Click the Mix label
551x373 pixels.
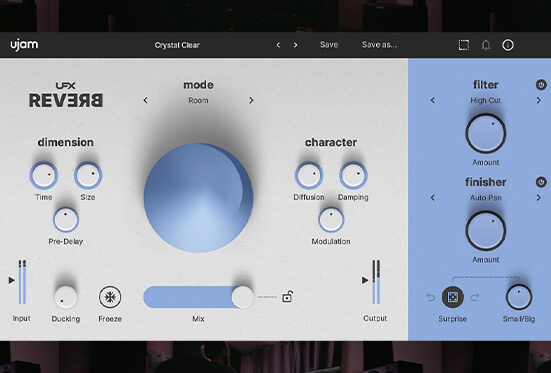pyautogui.click(x=198, y=319)
